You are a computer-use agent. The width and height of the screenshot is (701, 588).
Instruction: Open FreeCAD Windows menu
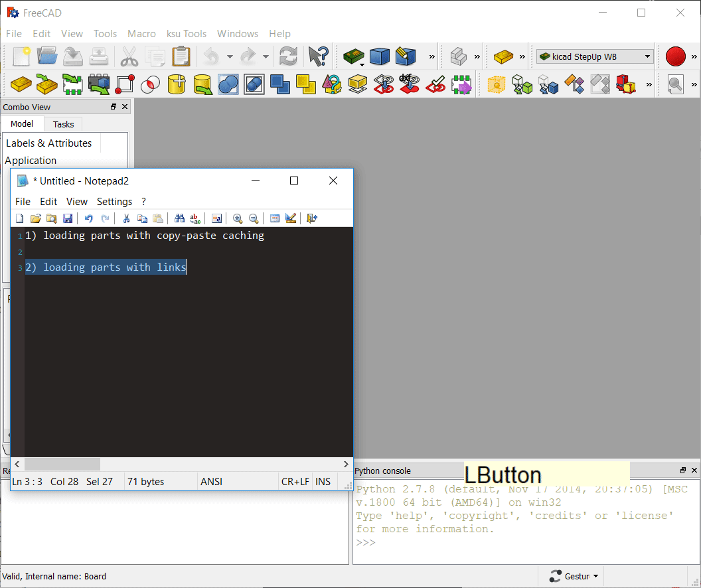238,34
